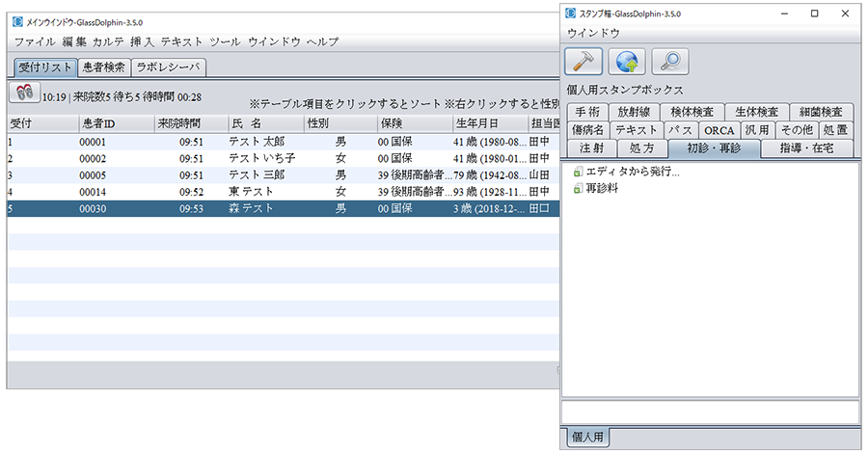Open the ORCA stamp tab
Viewport: 868px width, 454px height.
click(x=719, y=130)
